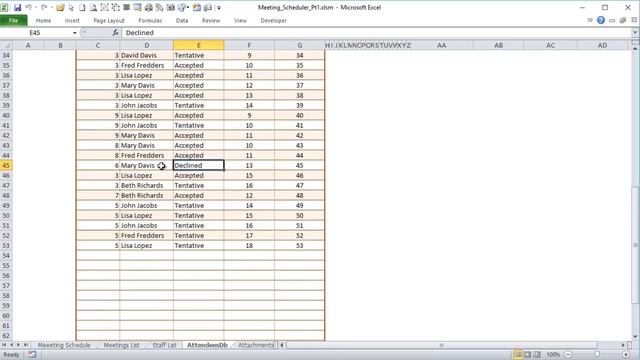Expand the formula bar chevron
Viewport: 640px width, 360px height.
click(x=636, y=33)
